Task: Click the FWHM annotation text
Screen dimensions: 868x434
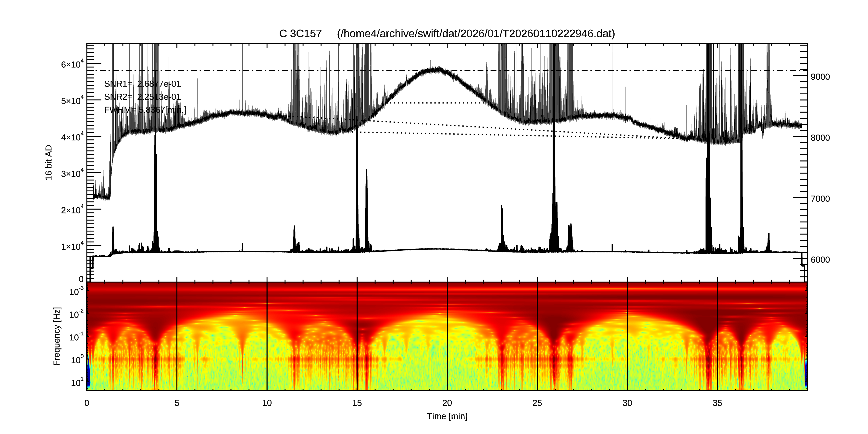Action: pos(145,110)
